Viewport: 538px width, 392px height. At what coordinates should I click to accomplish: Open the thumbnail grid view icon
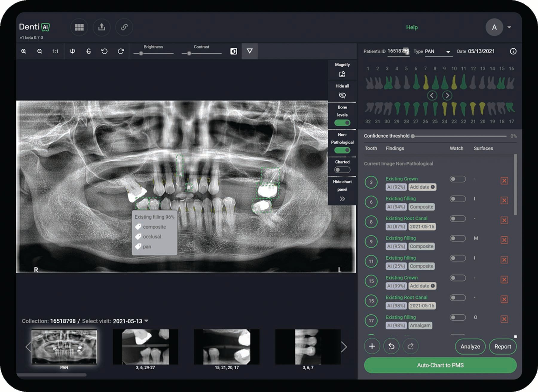click(x=79, y=27)
